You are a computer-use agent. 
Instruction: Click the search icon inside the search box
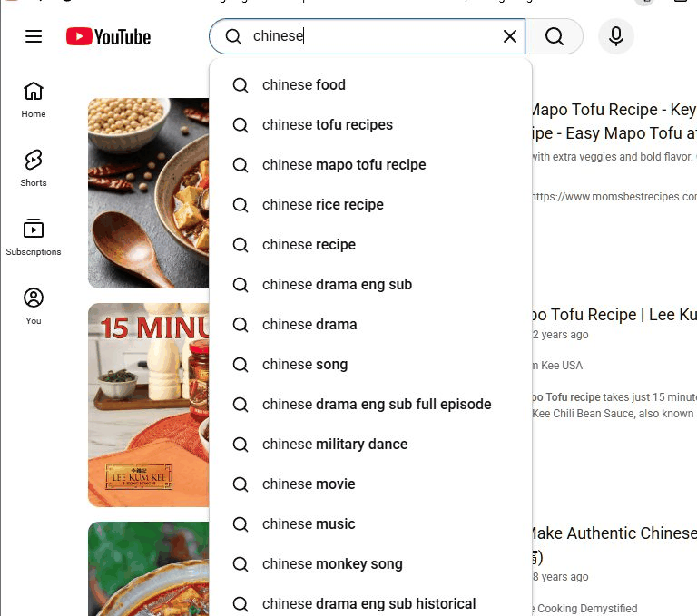(x=233, y=36)
